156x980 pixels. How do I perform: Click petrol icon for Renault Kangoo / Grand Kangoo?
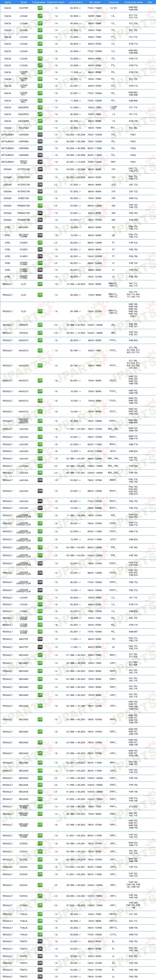point(40,421)
